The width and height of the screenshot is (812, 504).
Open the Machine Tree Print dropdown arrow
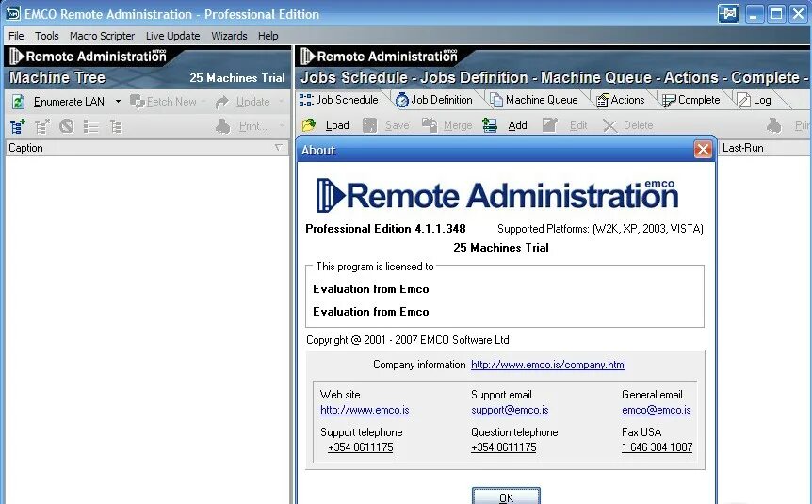(282, 126)
